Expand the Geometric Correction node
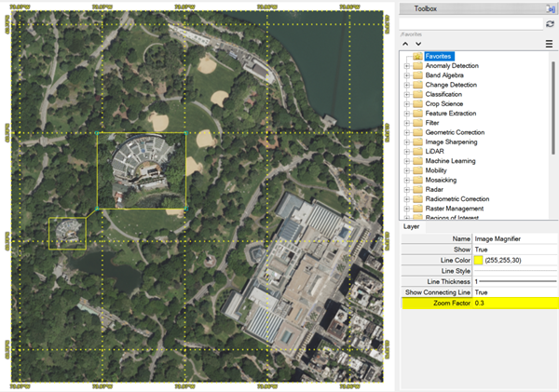This screenshot has height=392, width=559. click(406, 132)
